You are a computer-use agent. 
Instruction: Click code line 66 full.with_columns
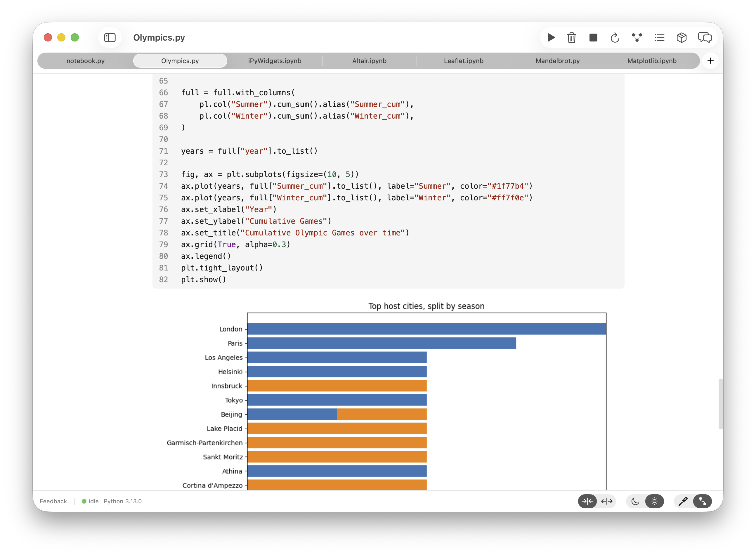[238, 92]
